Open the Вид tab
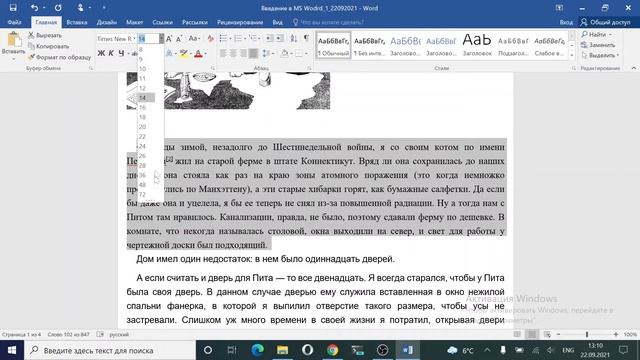This screenshot has width=640, height=360. coord(278,22)
